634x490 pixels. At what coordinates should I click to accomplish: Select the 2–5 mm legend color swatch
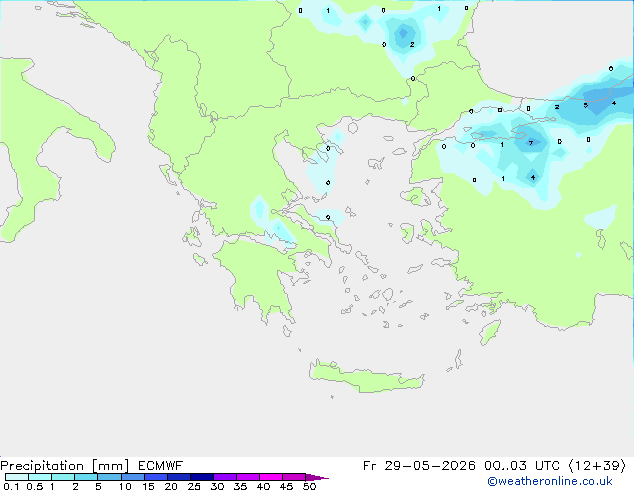coord(86,477)
